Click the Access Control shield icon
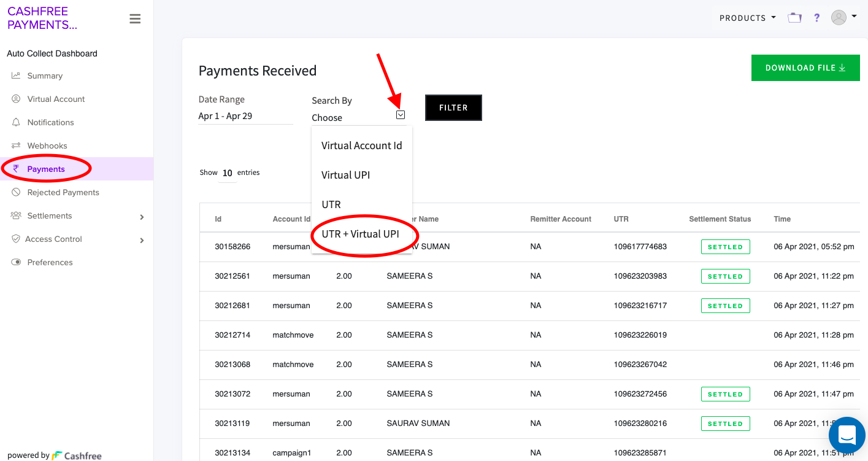Viewport: 868px width, 461px height. [16, 239]
